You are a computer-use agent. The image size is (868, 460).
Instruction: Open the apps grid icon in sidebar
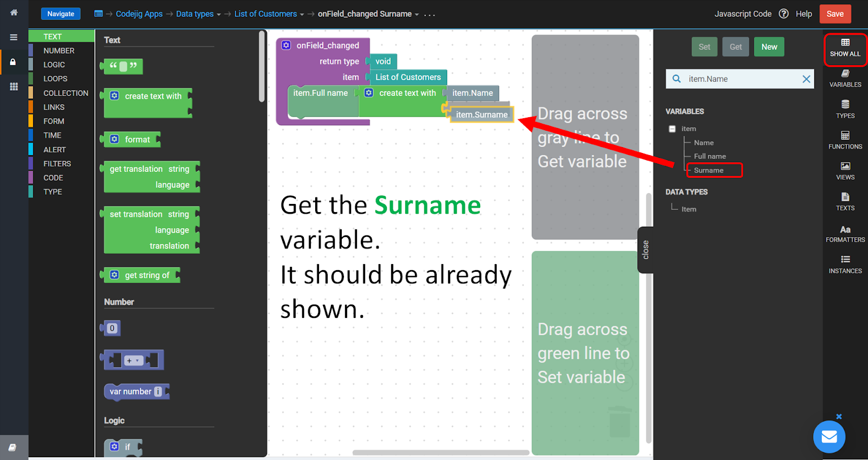click(14, 86)
